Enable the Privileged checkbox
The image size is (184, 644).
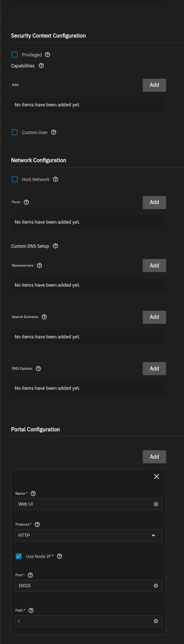click(15, 55)
